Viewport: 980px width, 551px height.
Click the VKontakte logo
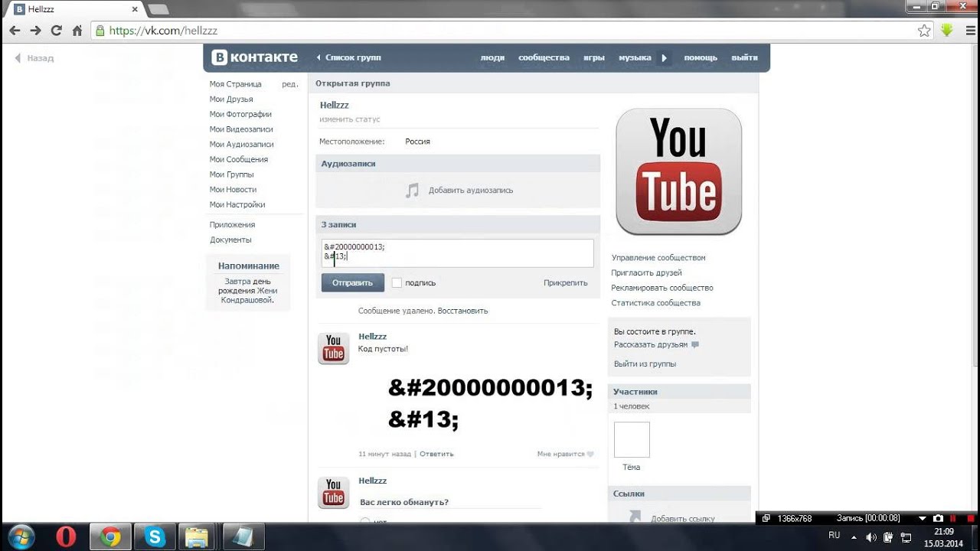coord(255,57)
